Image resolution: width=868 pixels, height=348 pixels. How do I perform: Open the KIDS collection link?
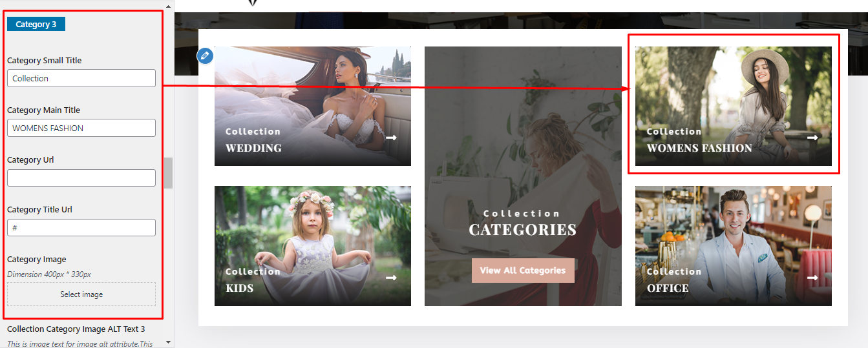(239, 288)
